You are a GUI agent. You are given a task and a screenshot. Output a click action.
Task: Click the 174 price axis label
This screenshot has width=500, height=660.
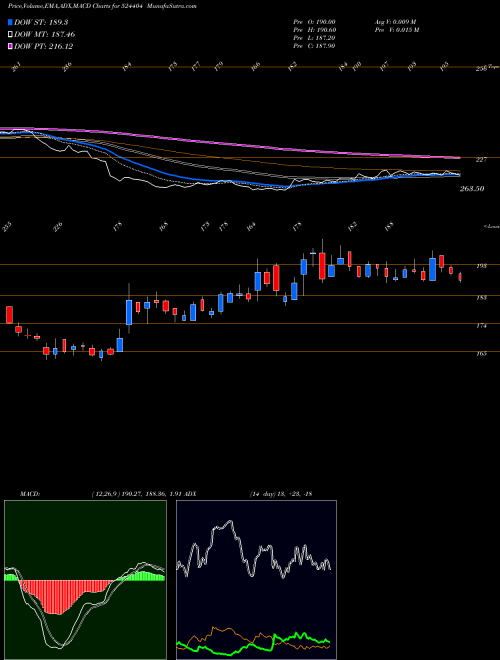click(x=481, y=326)
